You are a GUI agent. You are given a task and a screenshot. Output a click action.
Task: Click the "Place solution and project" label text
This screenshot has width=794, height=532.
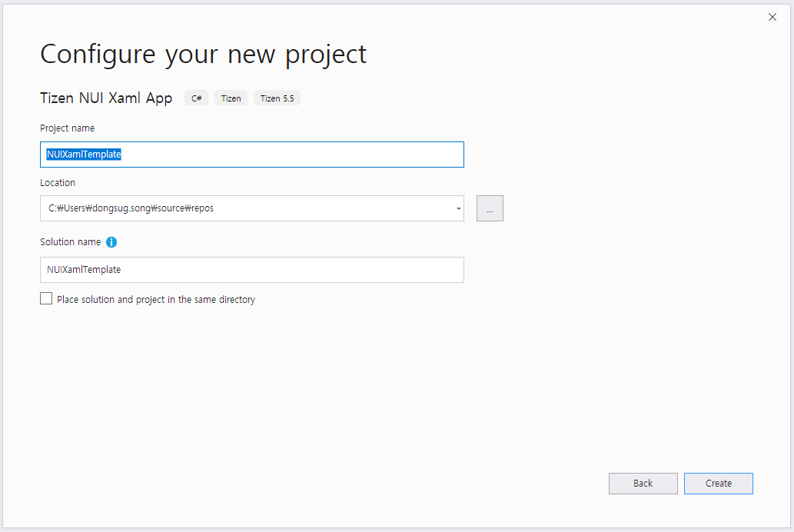click(156, 300)
